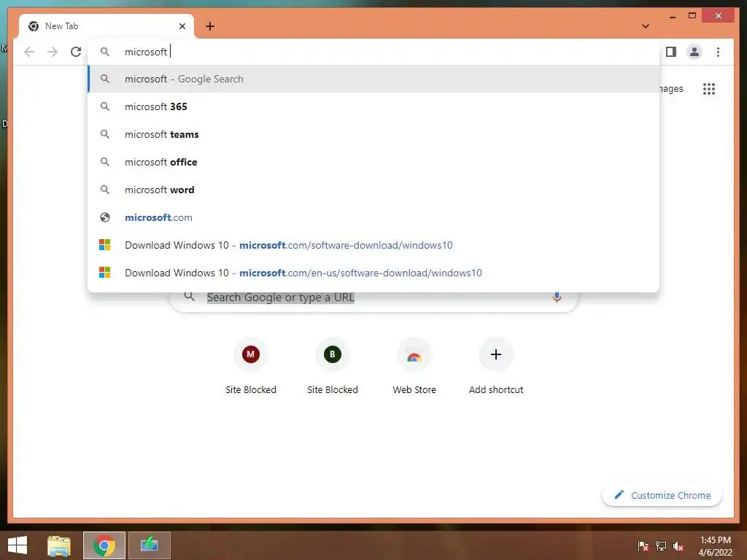Viewport: 747px width, 560px height.
Task: Click the Add shortcut plus icon
Action: 496,354
